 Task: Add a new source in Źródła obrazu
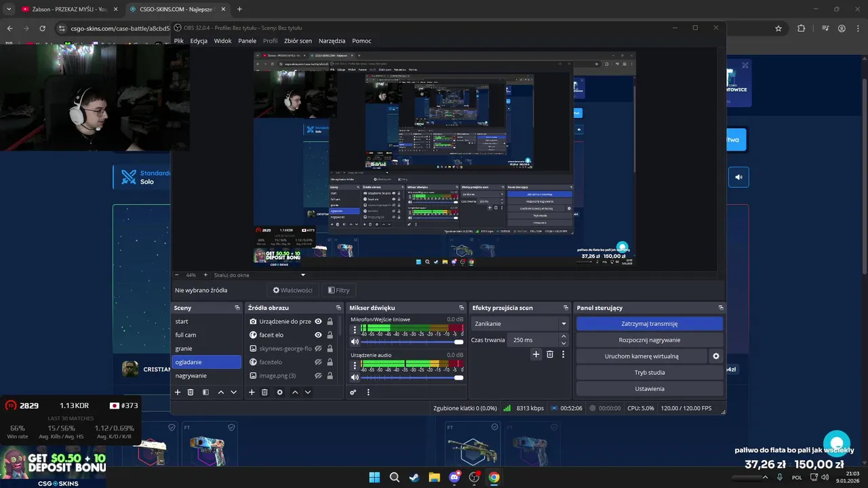point(252,392)
